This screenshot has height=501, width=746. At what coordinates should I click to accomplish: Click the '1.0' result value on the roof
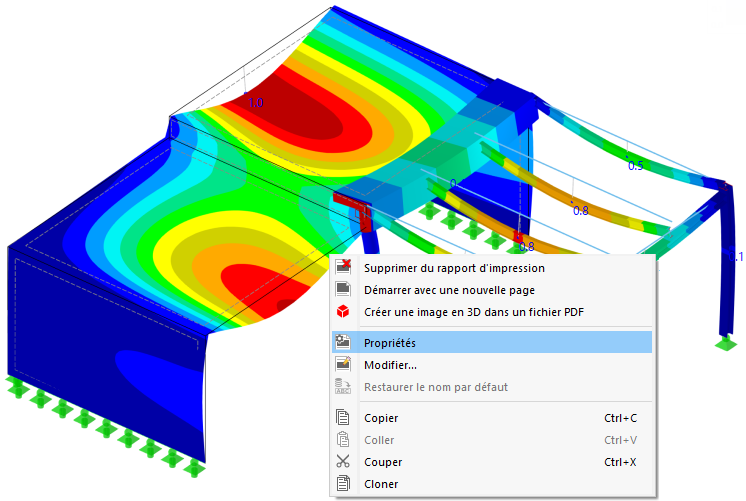[255, 102]
